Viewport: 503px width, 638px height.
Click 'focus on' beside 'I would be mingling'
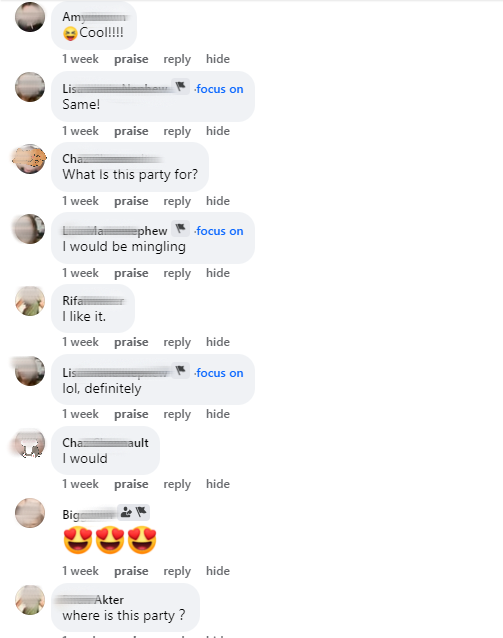[219, 231]
